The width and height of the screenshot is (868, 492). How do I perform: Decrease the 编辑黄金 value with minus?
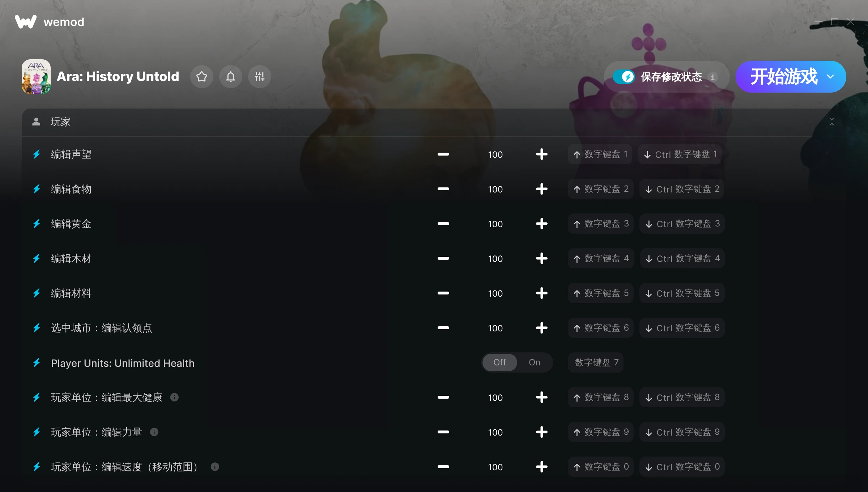443,224
